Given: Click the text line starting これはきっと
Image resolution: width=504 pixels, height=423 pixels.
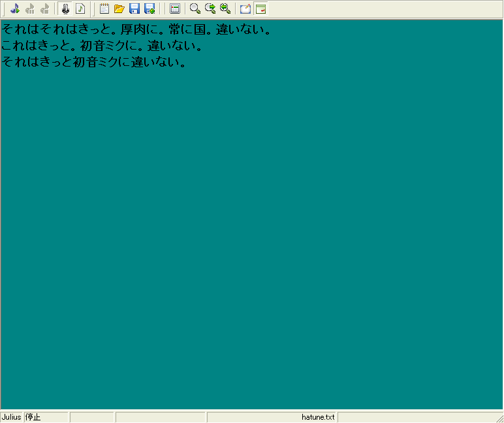Looking at the screenshot, I should pyautogui.click(x=102, y=46).
